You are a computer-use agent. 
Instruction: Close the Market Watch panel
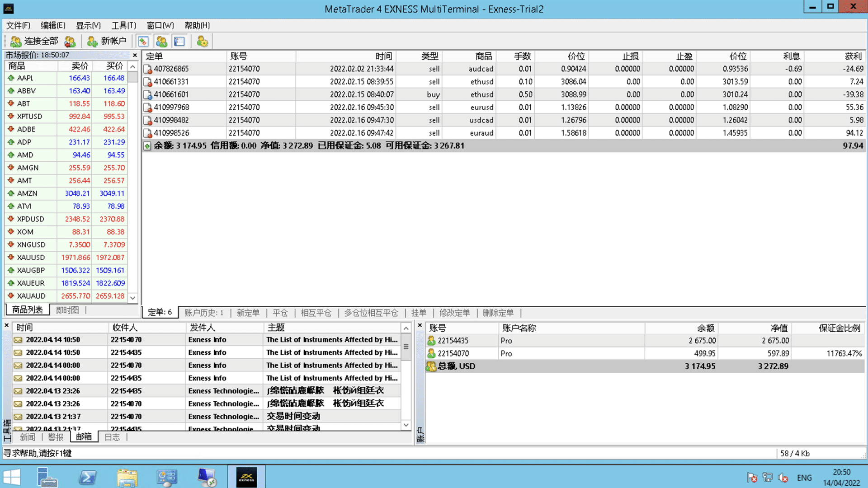[135, 55]
